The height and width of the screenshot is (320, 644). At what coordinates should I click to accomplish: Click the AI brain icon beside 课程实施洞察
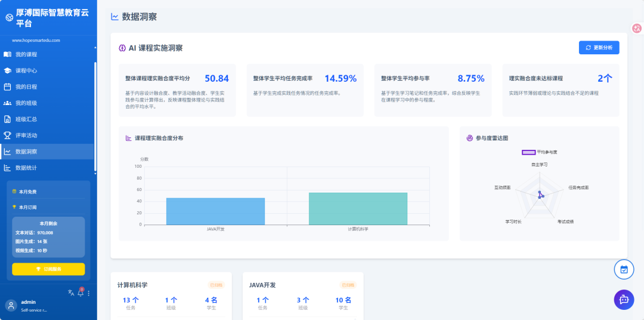122,48
